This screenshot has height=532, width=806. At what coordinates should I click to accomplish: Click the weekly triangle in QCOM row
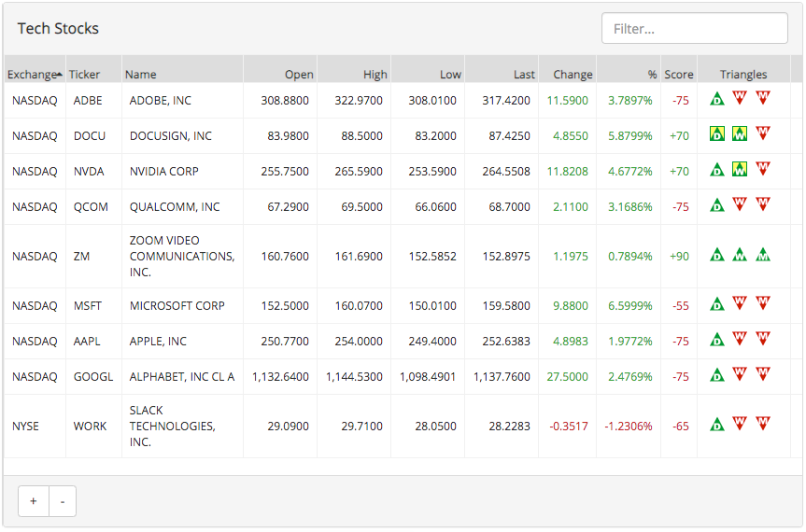coord(739,203)
